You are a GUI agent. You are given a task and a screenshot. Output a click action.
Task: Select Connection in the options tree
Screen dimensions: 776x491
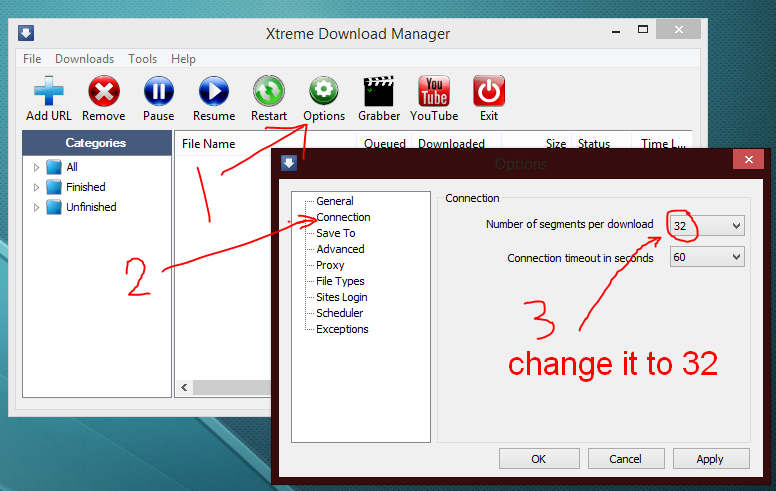click(343, 217)
